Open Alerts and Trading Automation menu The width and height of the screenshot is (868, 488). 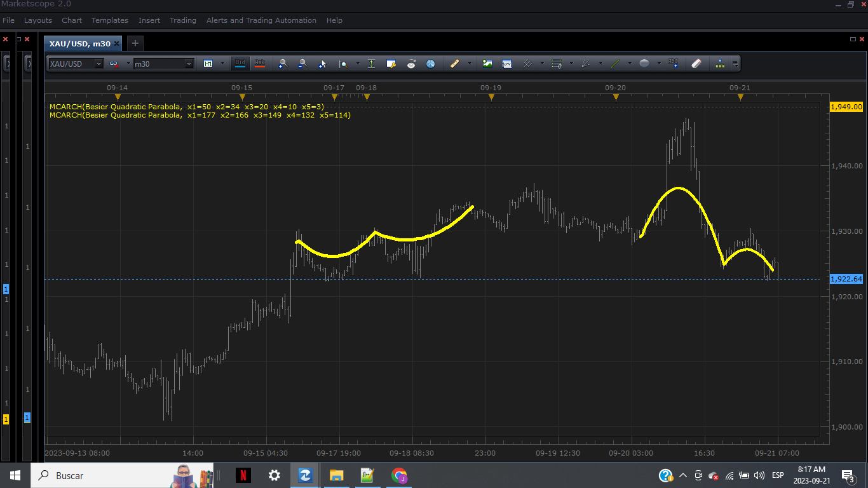tap(261, 20)
